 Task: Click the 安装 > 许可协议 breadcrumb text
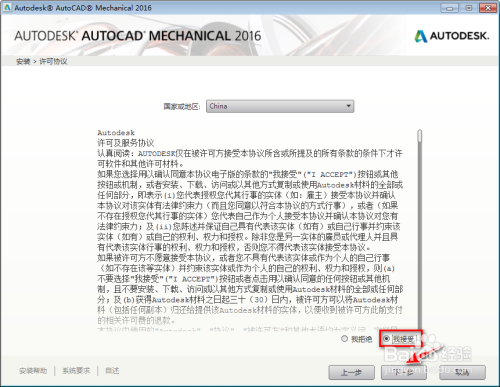tap(42, 61)
